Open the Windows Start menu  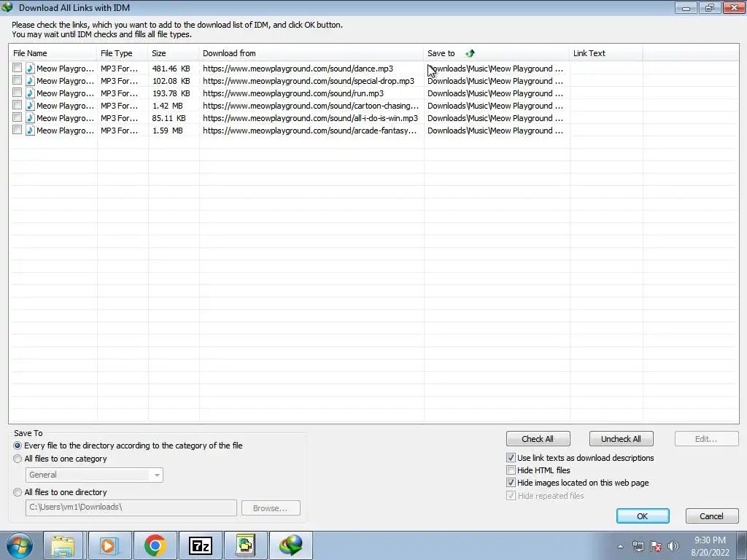point(20,545)
